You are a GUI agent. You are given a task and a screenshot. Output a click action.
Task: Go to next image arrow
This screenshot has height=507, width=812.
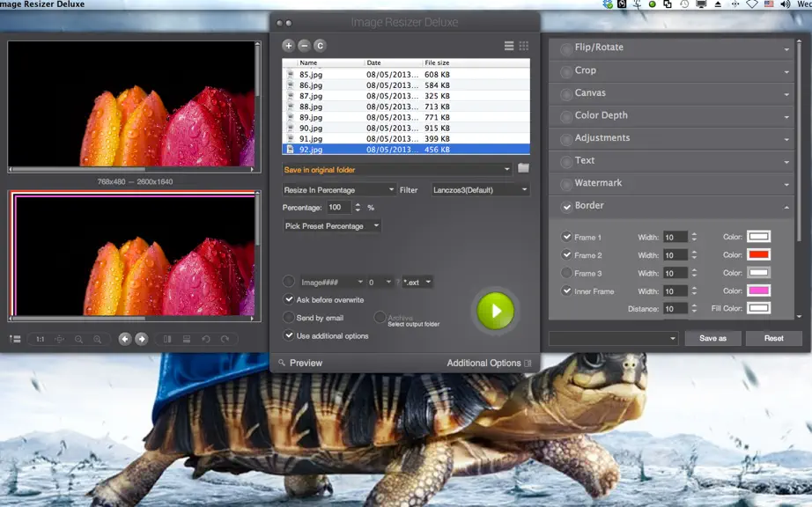[142, 339]
